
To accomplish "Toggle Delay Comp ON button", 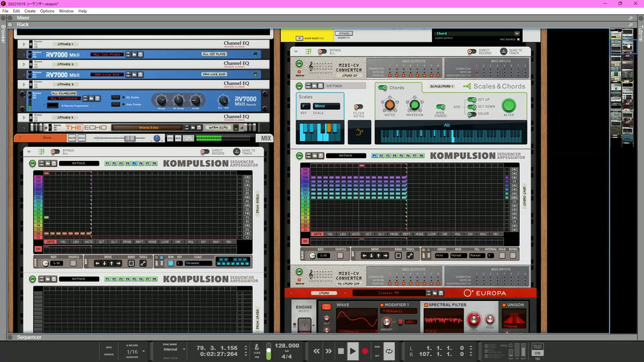I will 537,353.
